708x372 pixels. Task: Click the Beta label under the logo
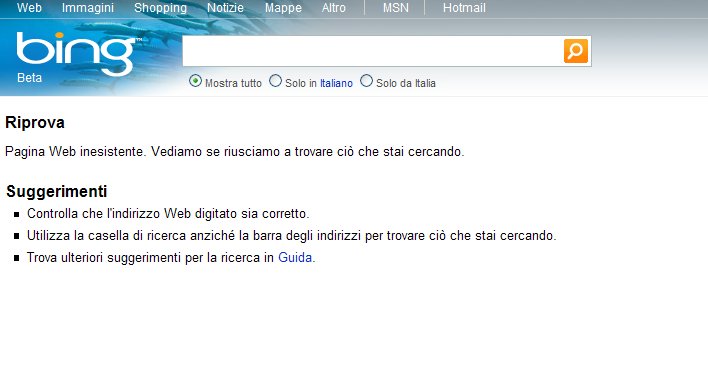point(29,78)
